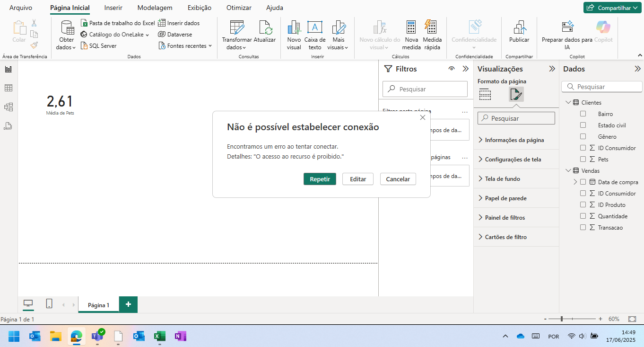Open Microsoft Teams from the taskbar
The image size is (644, 347).
tap(97, 336)
